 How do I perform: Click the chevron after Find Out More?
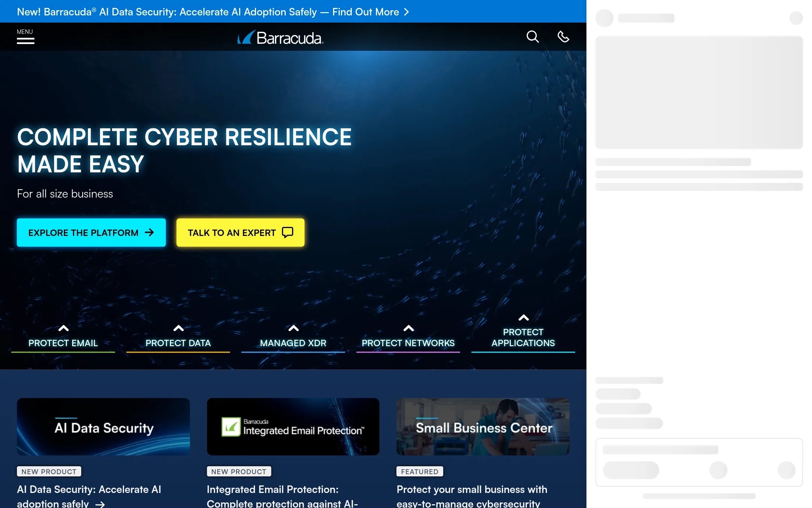click(x=406, y=12)
